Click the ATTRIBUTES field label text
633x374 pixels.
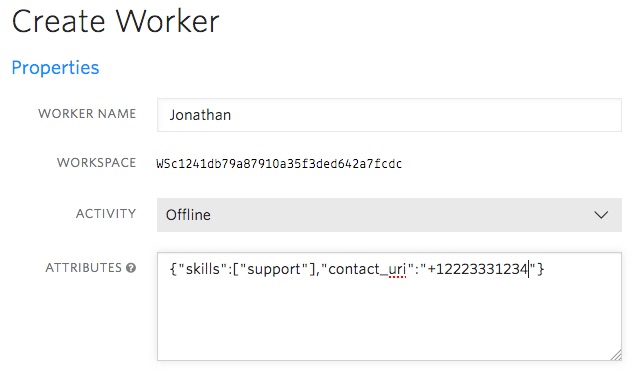pos(84,268)
